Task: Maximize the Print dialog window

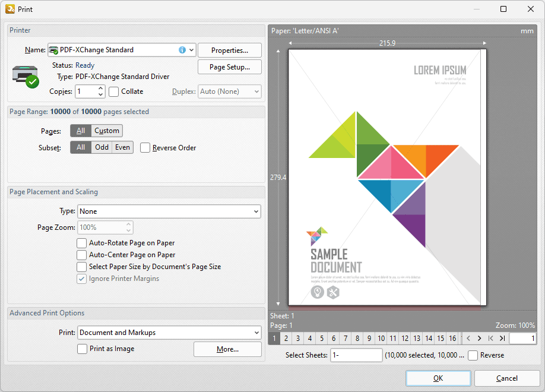Action: [503, 9]
